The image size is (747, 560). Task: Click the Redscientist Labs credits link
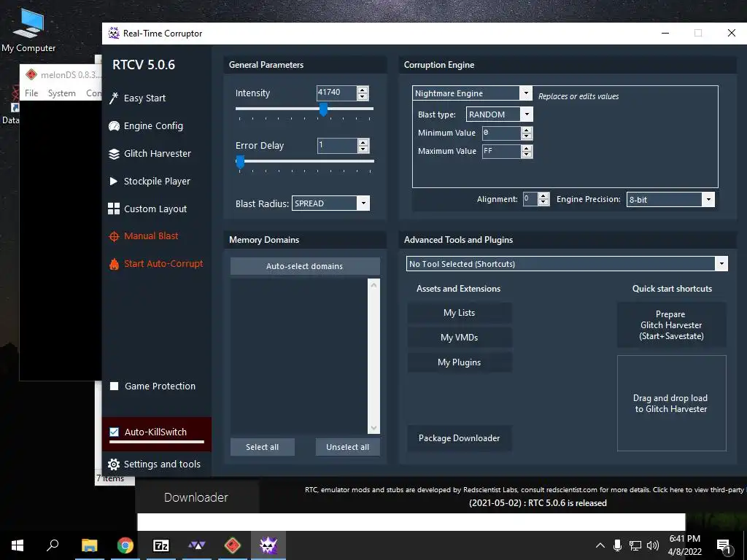click(x=524, y=489)
